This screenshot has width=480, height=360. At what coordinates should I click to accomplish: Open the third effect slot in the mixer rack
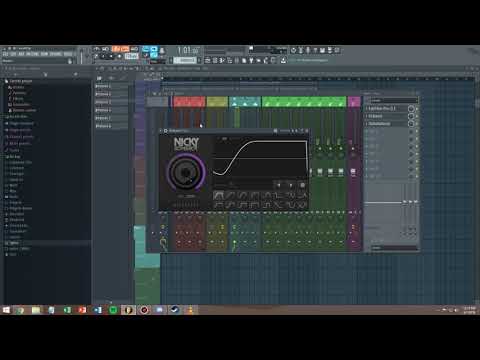pos(386,124)
